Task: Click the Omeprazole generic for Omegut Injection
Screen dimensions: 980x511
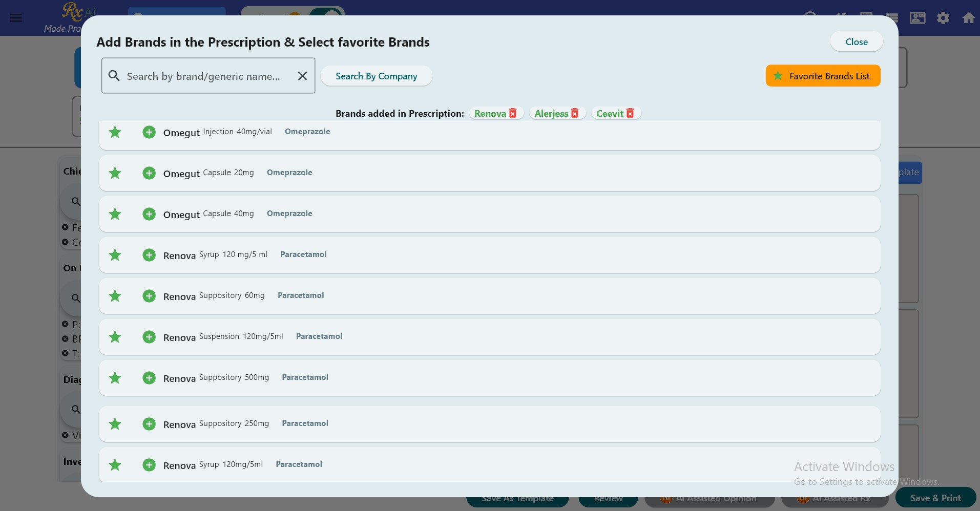Action: [x=307, y=132]
